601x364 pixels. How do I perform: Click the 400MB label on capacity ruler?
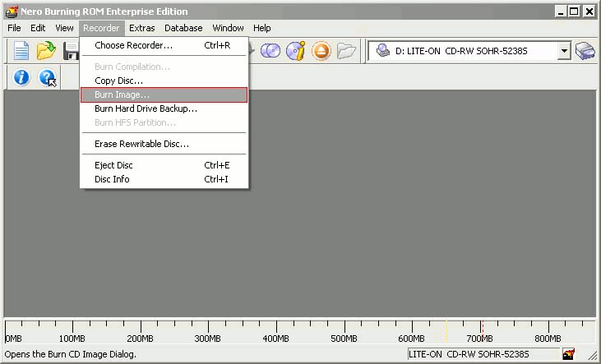coord(276,339)
